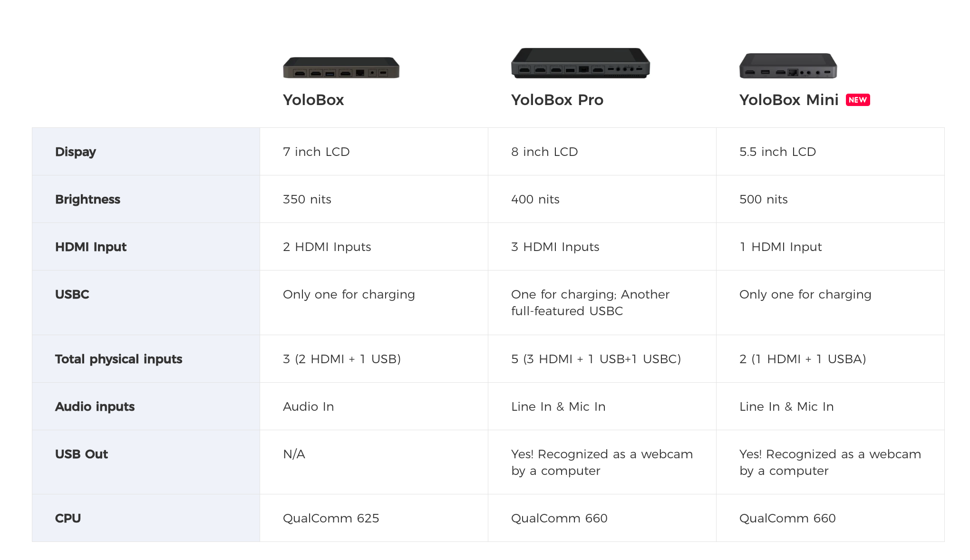
Task: Click the YoloBox Pro device image
Action: click(x=580, y=63)
